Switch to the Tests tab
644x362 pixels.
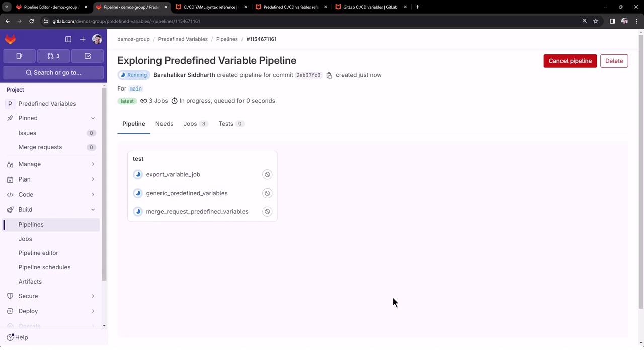(x=231, y=124)
